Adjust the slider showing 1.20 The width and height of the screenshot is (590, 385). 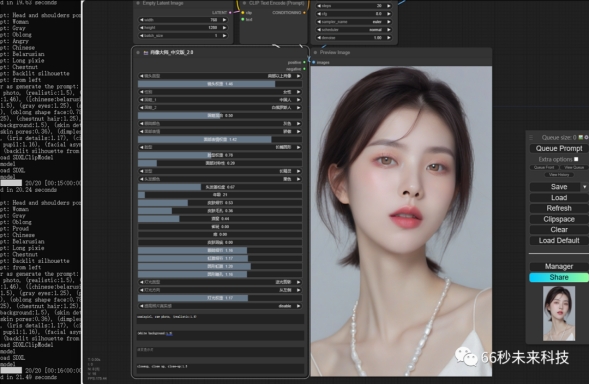[220, 266]
